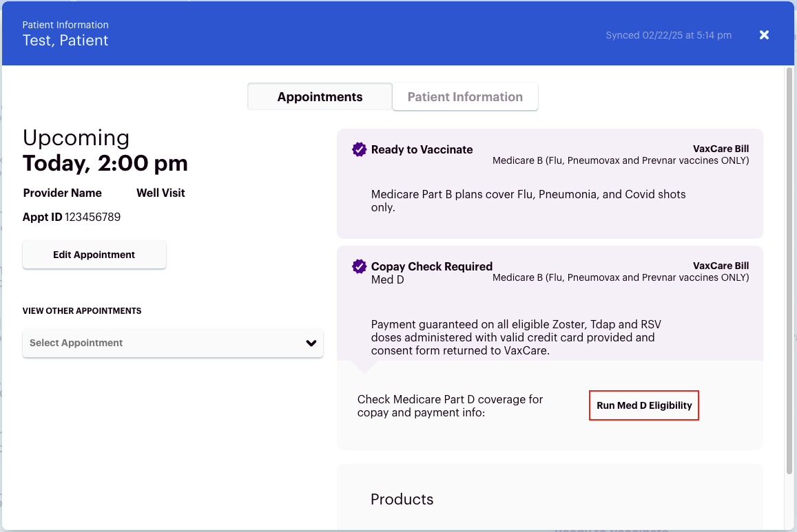Expand the Select Appointment dropdown arrow
The image size is (797, 532).
point(311,343)
